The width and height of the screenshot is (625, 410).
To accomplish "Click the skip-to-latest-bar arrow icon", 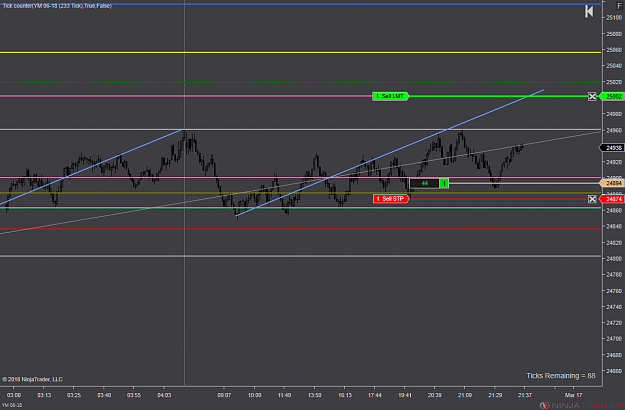I will (589, 12).
